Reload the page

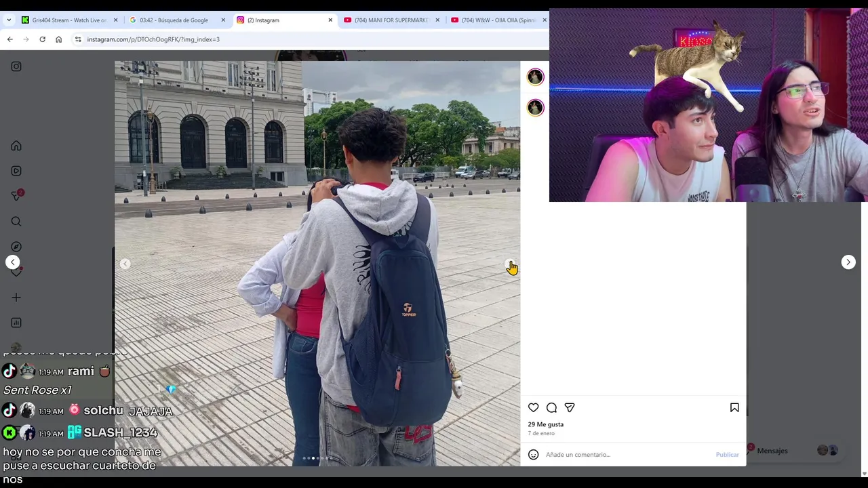(42, 39)
